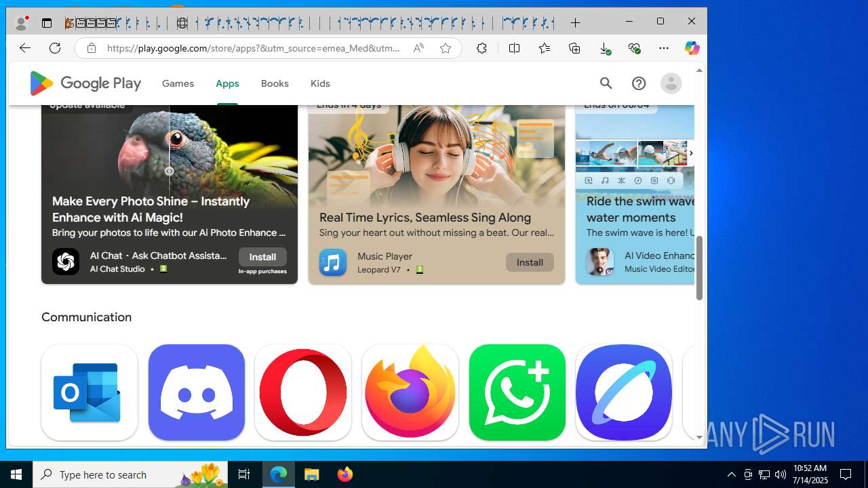Click scrollbar up arrow
The height and width of the screenshot is (488, 868).
(x=699, y=70)
